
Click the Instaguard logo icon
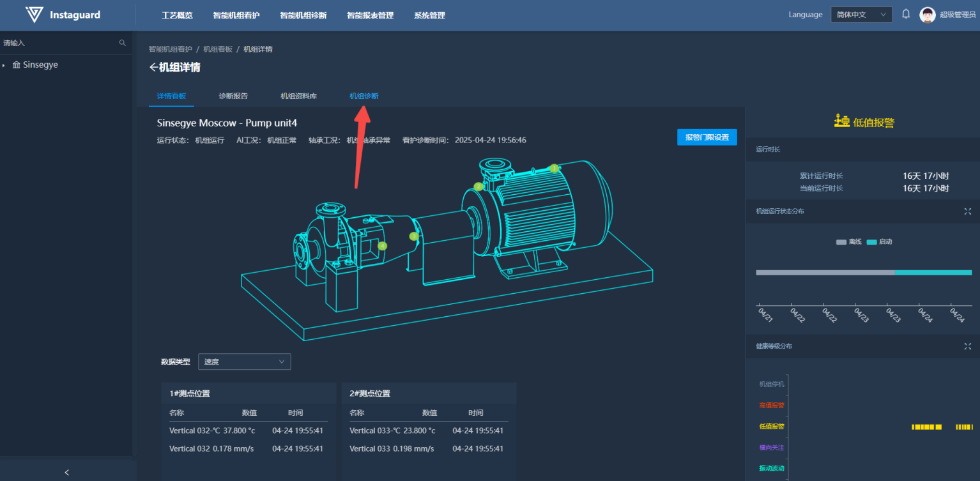(x=34, y=15)
